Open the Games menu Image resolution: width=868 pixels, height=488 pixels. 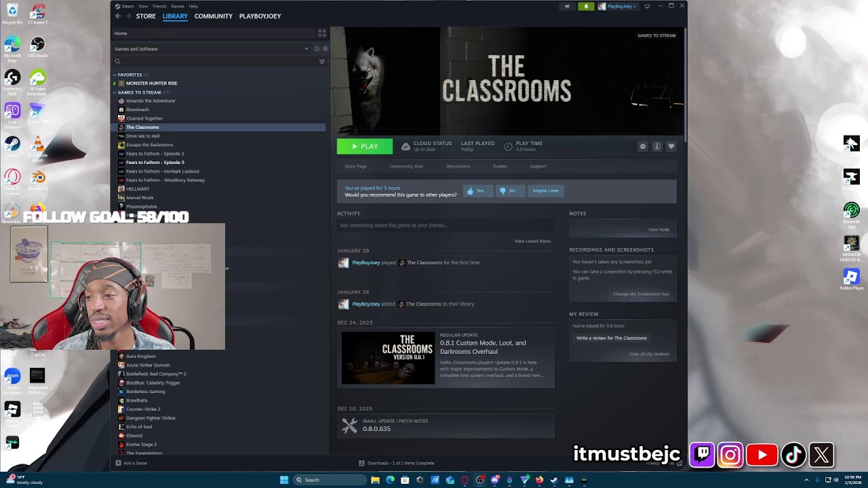[177, 6]
